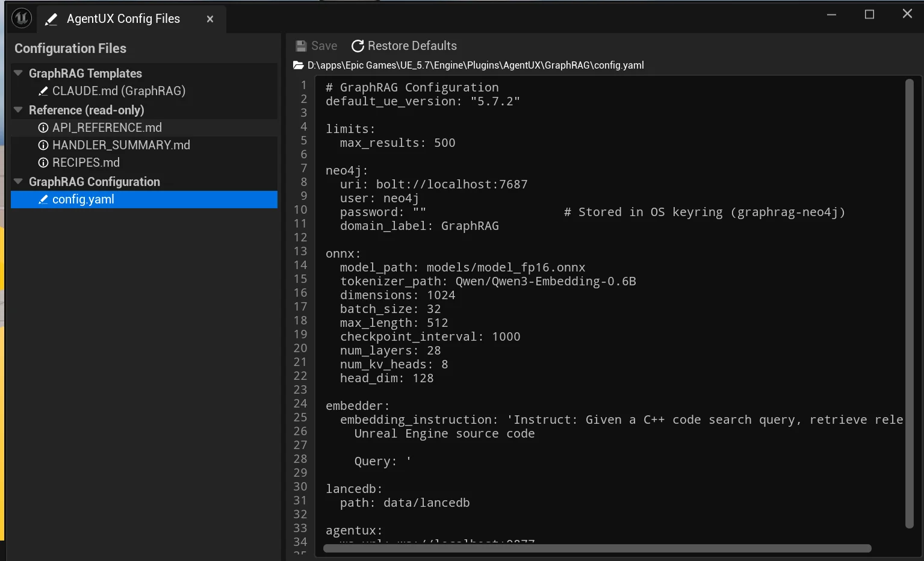Collapse the Reference (read-only) section
The width and height of the screenshot is (924, 561).
[18, 110]
